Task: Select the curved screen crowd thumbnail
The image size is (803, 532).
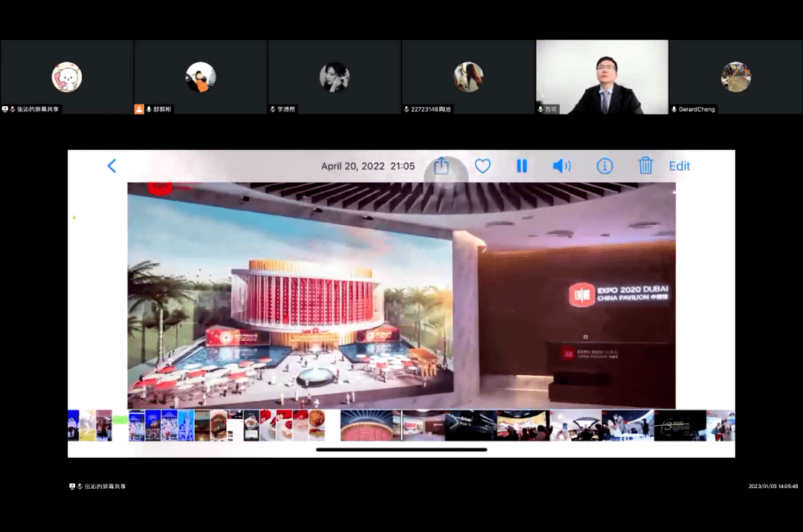Action: pyautogui.click(x=523, y=425)
